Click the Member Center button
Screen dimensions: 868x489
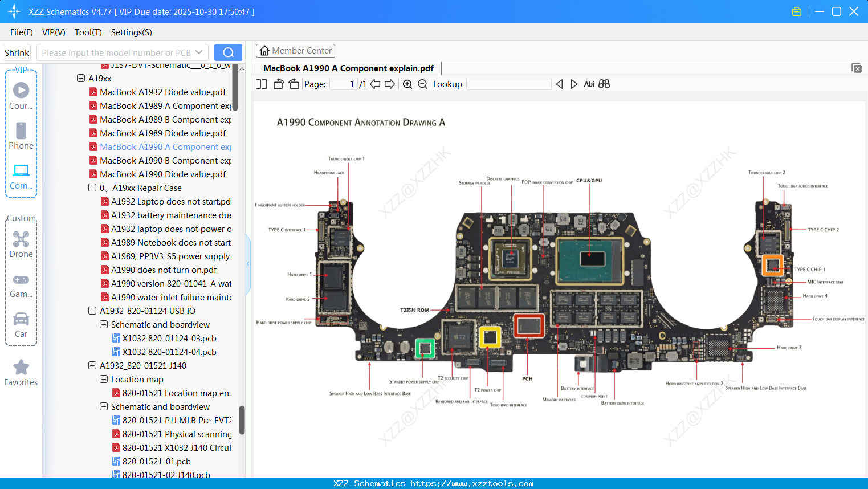pyautogui.click(x=295, y=51)
